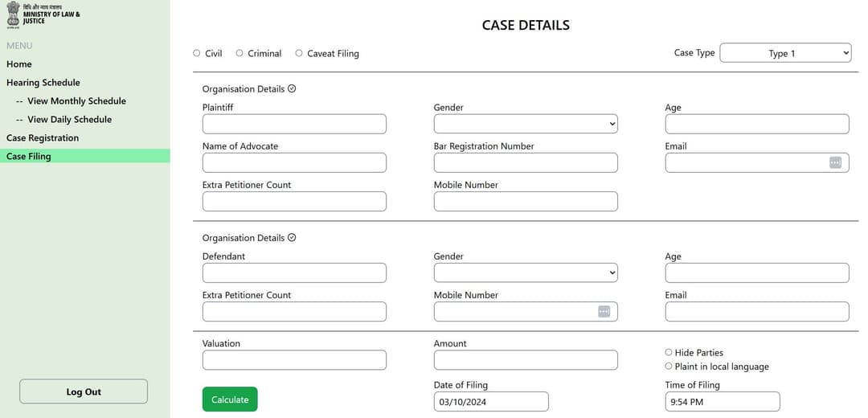The height and width of the screenshot is (418, 868).
Task: Click autofill icon in defendant Mobile Number field
Action: point(604,312)
